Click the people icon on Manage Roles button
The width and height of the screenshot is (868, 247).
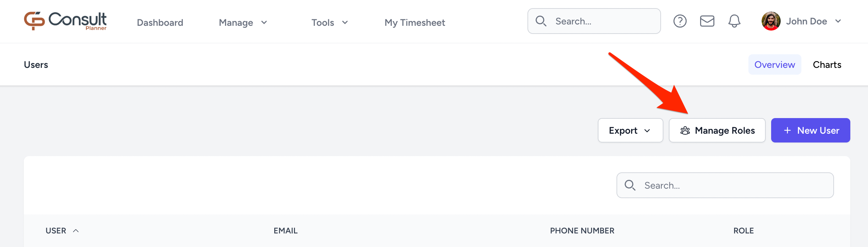tap(685, 130)
